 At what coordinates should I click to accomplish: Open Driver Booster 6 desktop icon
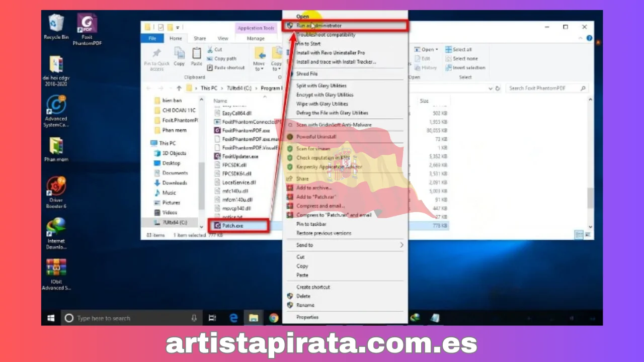click(x=56, y=193)
